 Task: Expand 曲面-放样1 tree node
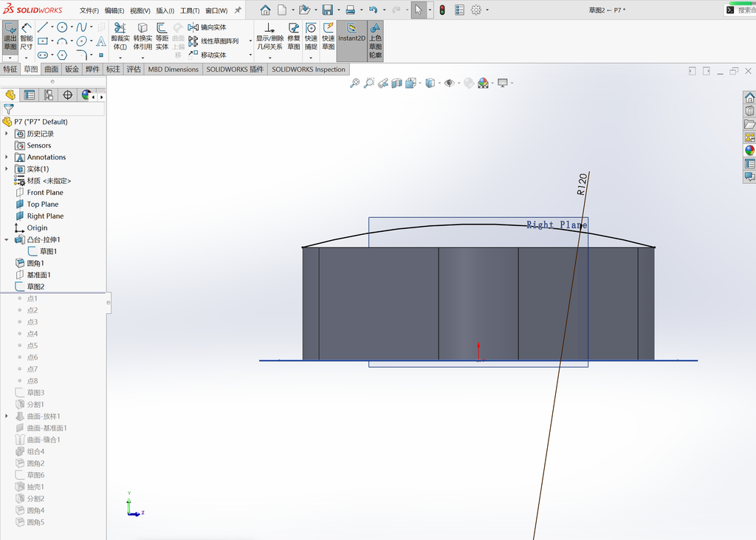pyautogui.click(x=6, y=416)
